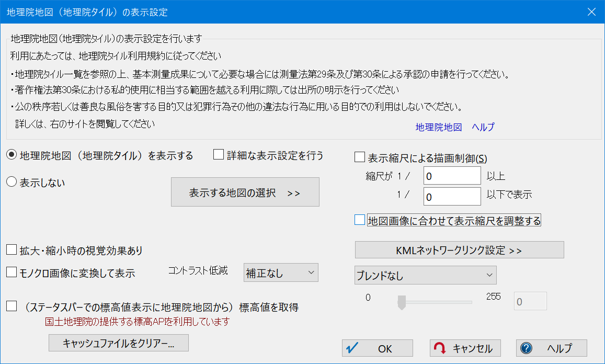Expand the ブレンドなし dropdown

tap(425, 275)
